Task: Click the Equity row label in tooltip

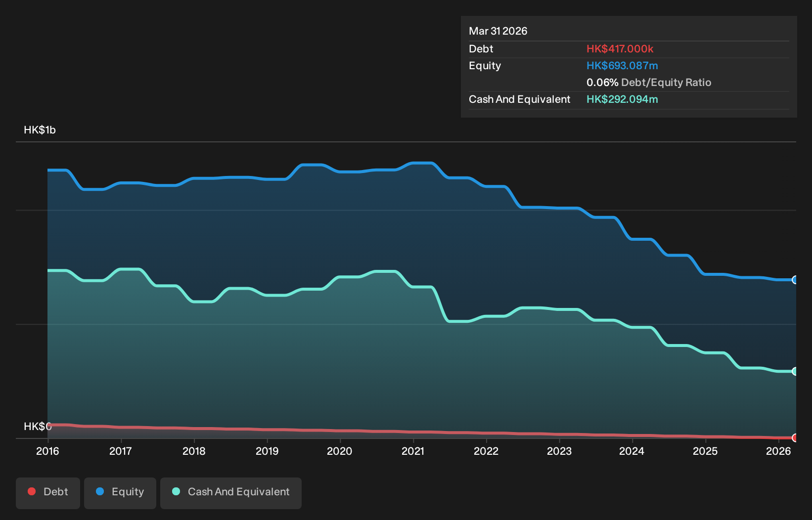Action: 485,66
